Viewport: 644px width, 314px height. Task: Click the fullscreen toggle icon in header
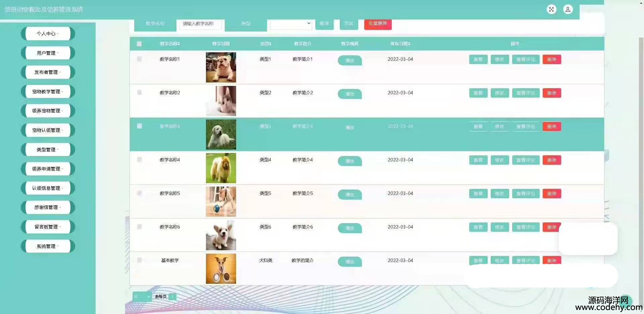pyautogui.click(x=551, y=9)
